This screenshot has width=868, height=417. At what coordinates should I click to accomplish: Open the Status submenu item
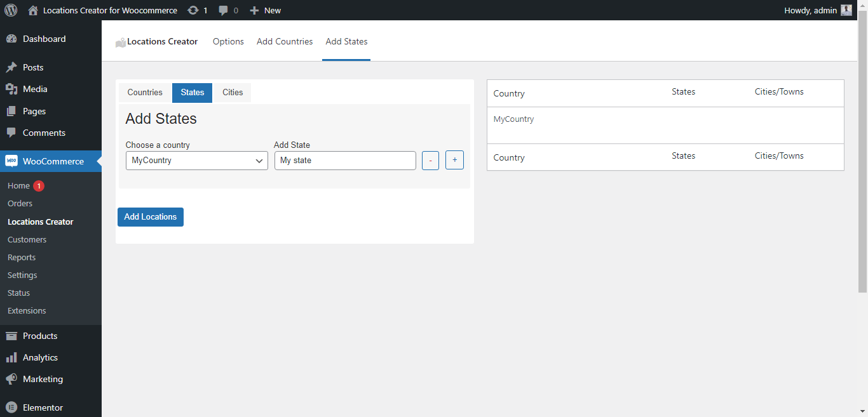(x=18, y=293)
